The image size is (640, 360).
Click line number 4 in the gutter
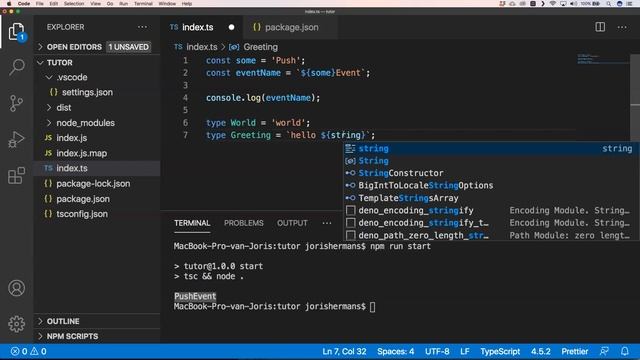(x=185, y=98)
